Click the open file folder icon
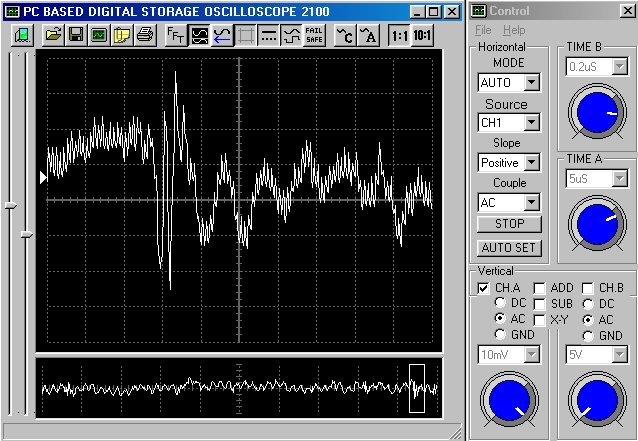The image size is (638, 441). click(x=54, y=35)
